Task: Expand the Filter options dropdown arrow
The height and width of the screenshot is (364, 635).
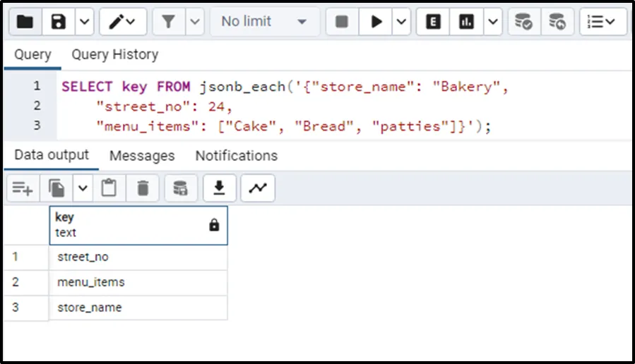Action: click(x=195, y=22)
